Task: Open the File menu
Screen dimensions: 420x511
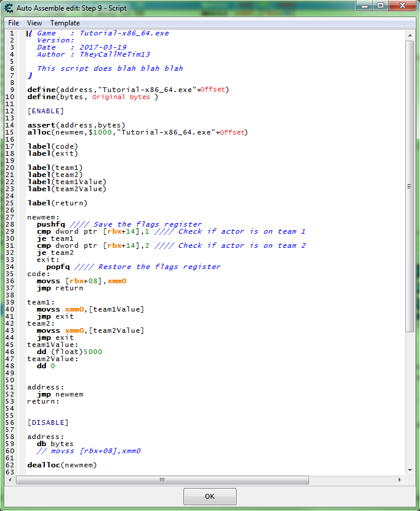Action: [14, 23]
